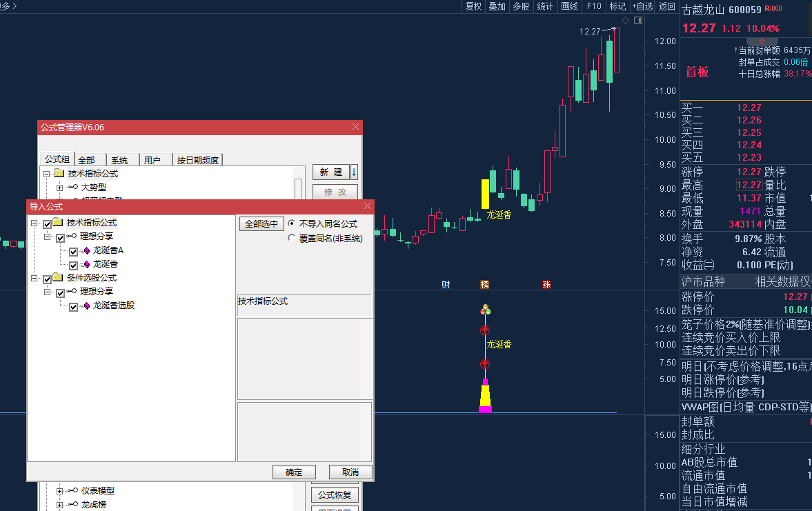Click the 龙涎香选股 formula diamond icon
The width and height of the screenshot is (812, 511).
click(87, 306)
